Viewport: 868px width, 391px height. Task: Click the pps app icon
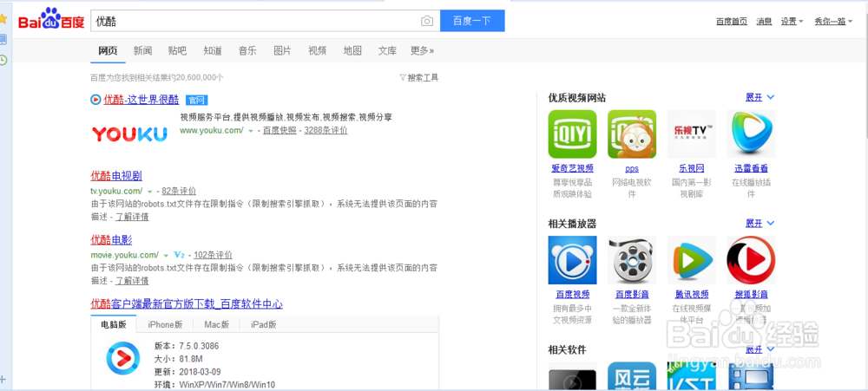(632, 134)
